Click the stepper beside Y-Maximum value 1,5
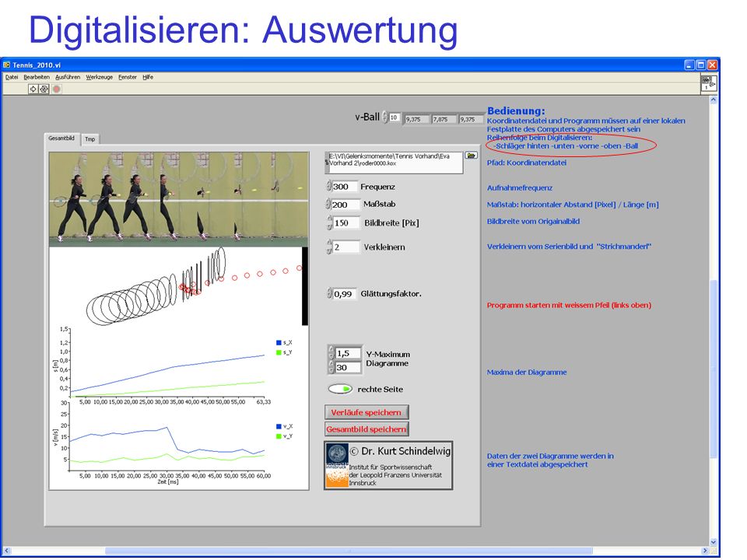This screenshot has width=747, height=560. tap(331, 353)
